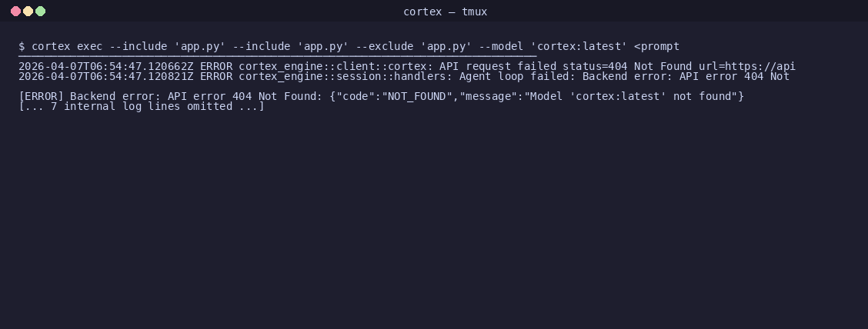Click 'Agent loop failed' in the log
Image resolution: width=868 pixels, height=329 pixels.
coord(514,76)
